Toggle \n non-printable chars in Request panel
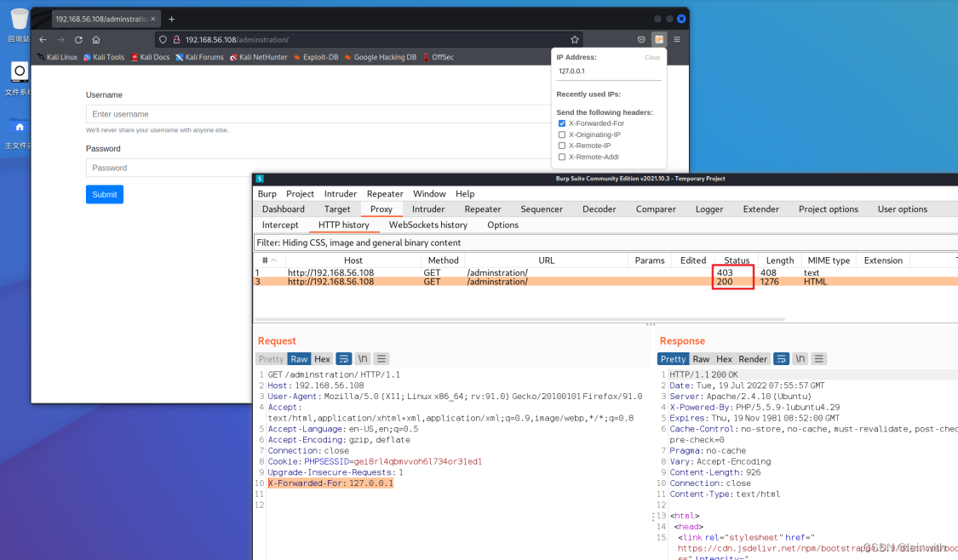958x560 pixels. pyautogui.click(x=363, y=359)
